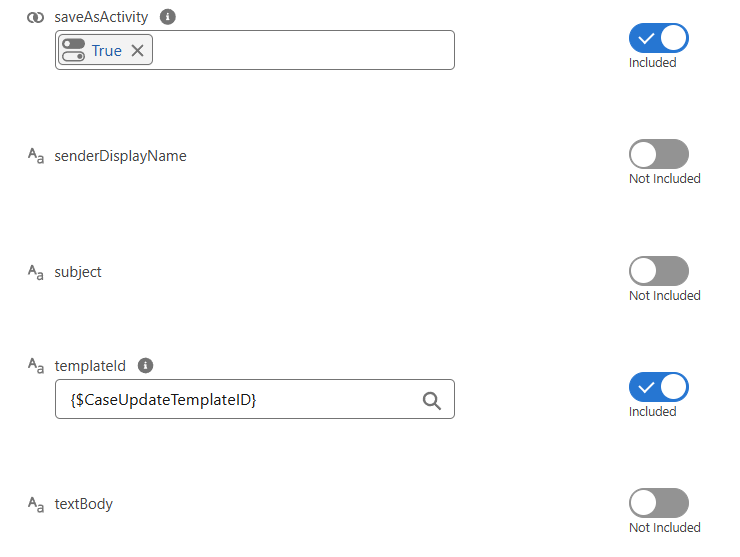Click the senderDisplayName label

coord(120,156)
